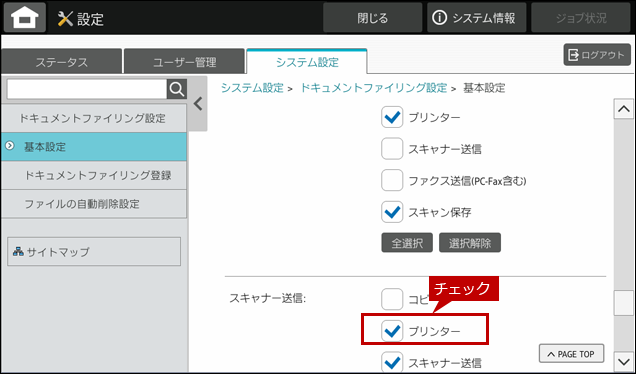The height and width of the screenshot is (374, 636).
Task: Toggle the bottom スキャナー送信 checkbox
Action: tap(392, 362)
